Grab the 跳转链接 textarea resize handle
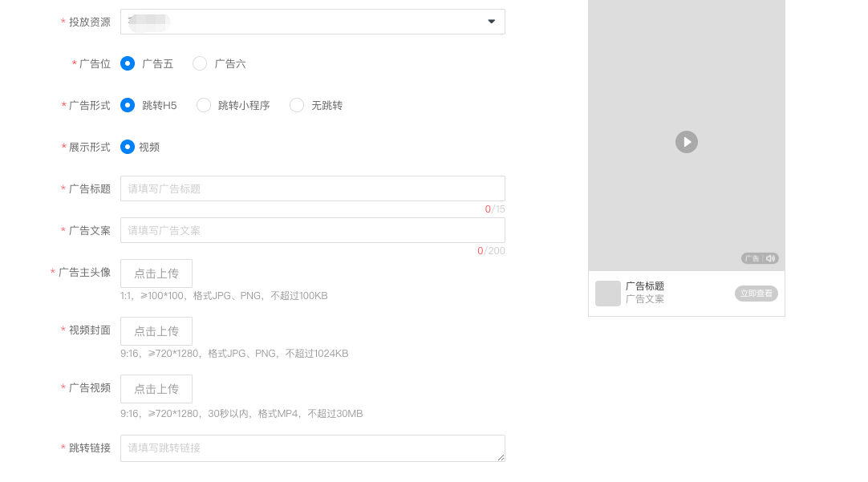 coord(501,457)
